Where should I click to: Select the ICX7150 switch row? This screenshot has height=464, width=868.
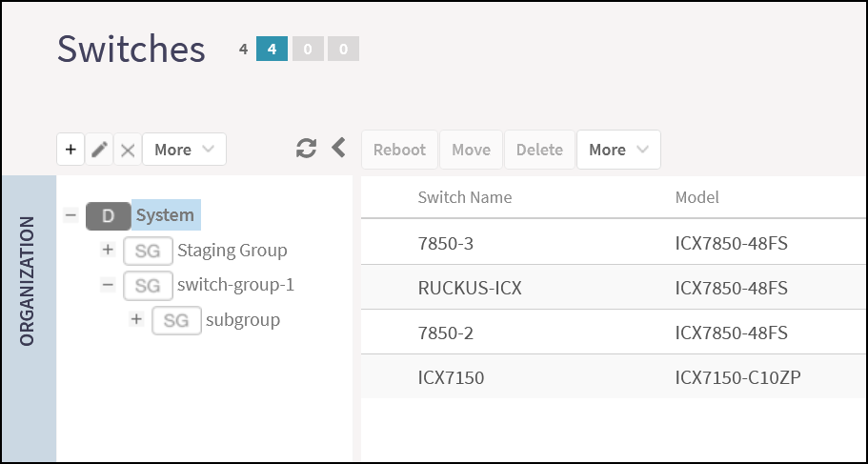pos(614,376)
